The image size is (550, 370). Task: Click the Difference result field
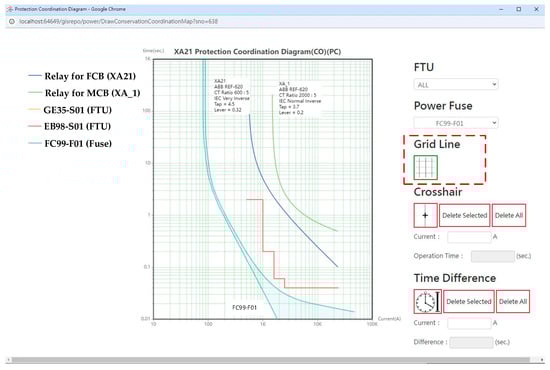pyautogui.click(x=471, y=342)
